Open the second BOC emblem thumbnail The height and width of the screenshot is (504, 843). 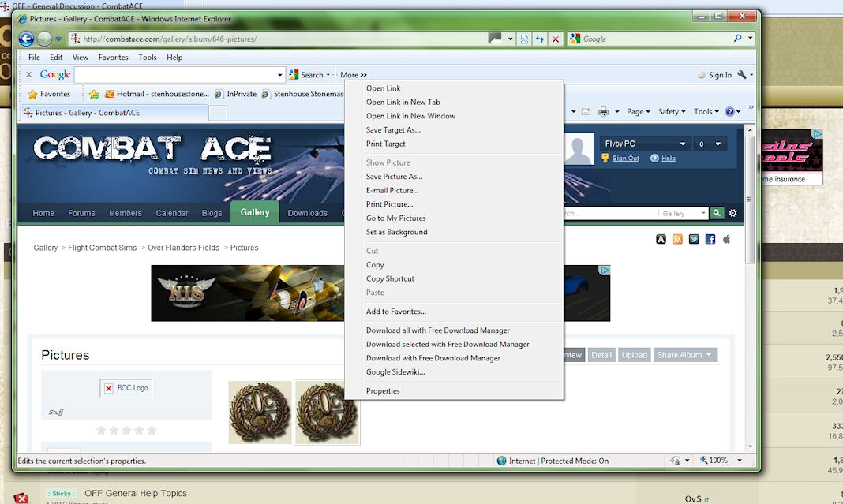click(x=327, y=413)
